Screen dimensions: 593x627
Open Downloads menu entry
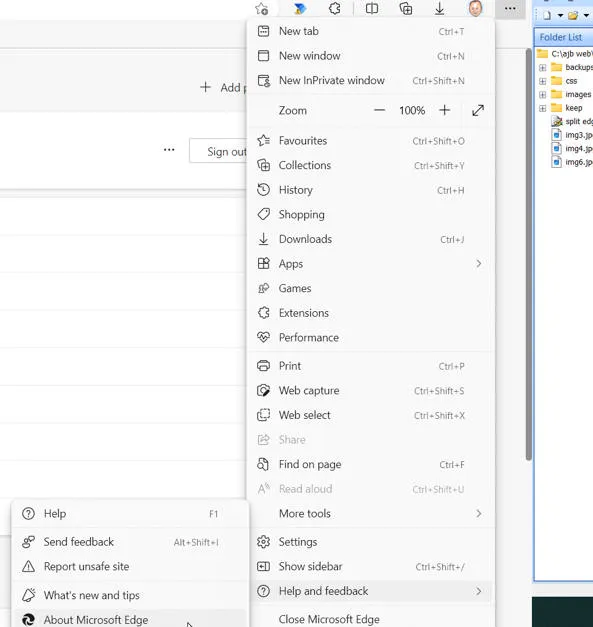pyautogui.click(x=371, y=240)
